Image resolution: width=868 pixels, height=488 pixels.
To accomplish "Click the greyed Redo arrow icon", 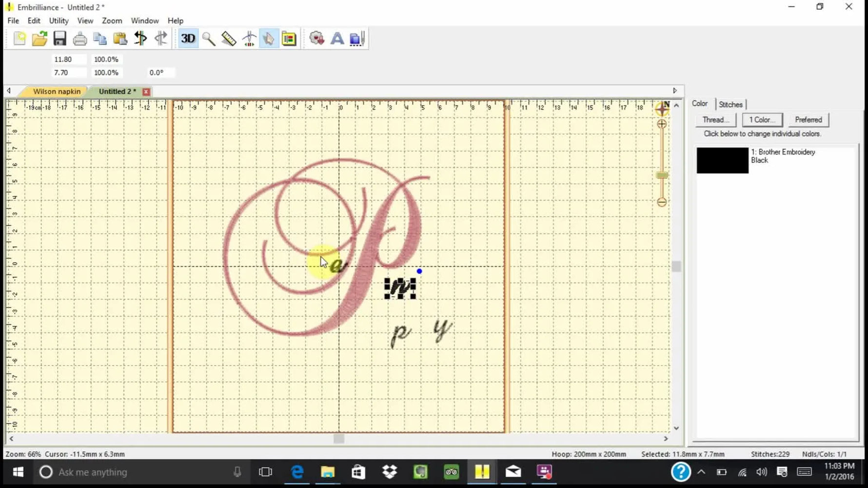I will [x=160, y=39].
